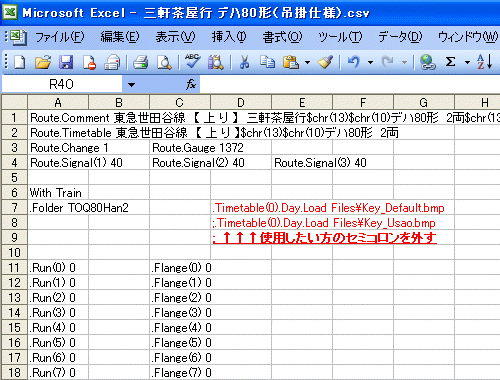This screenshot has width=500, height=380.
Task: Click cell with Route.Change 1
Action: point(58,147)
